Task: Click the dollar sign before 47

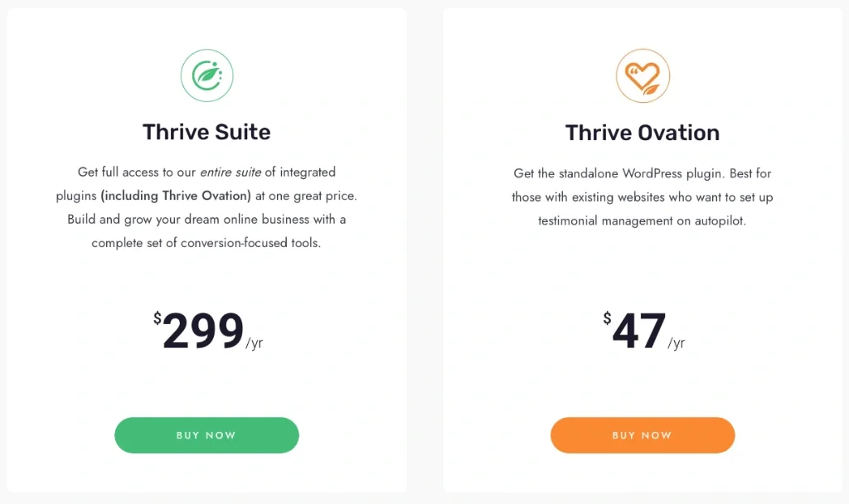Action: tap(607, 317)
